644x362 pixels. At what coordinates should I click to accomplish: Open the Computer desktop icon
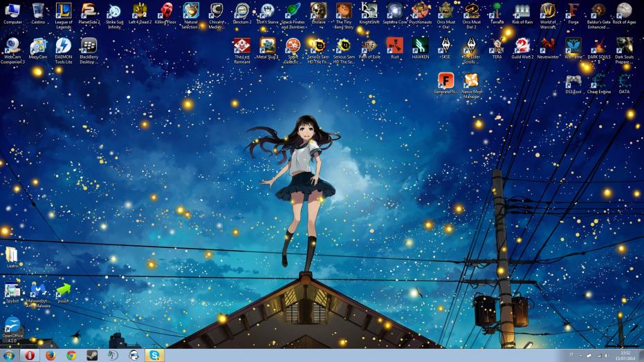click(x=12, y=14)
